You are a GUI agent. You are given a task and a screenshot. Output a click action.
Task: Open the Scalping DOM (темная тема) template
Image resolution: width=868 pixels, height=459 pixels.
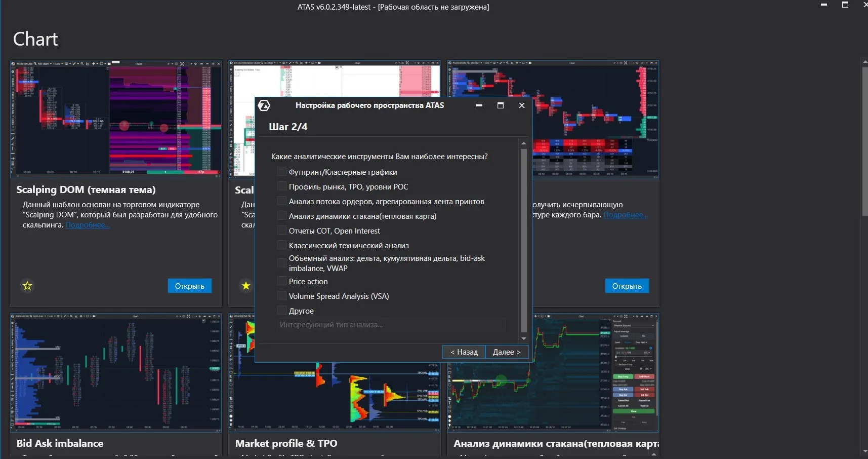point(190,286)
